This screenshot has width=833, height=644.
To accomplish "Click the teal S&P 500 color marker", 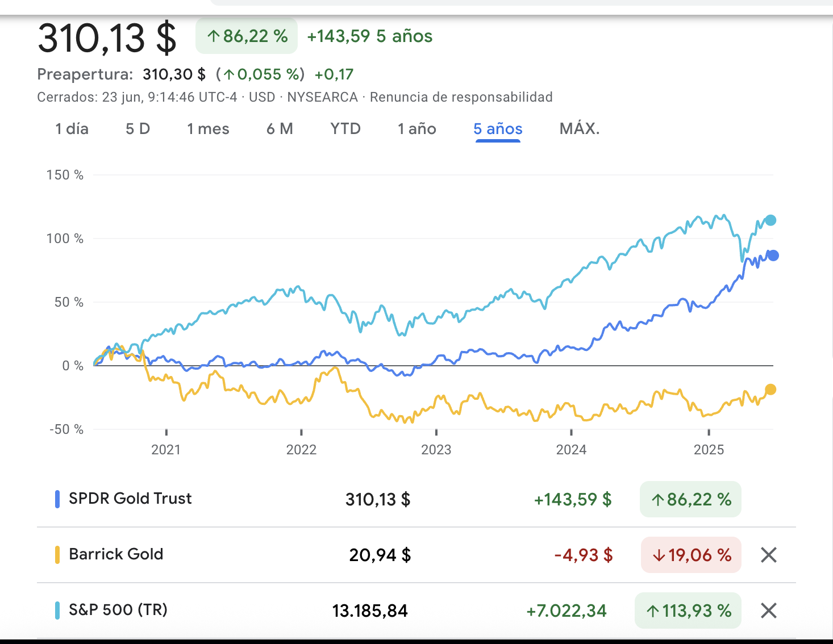I will point(57,610).
